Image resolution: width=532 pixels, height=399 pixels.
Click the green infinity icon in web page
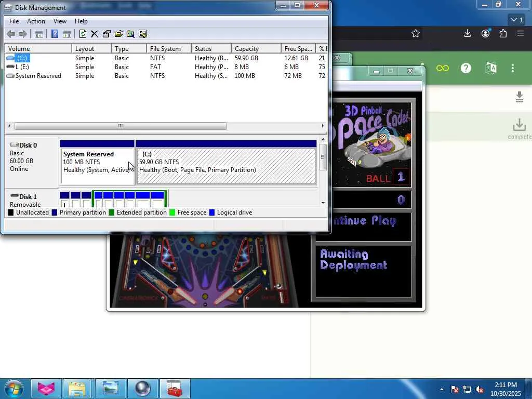(443, 68)
